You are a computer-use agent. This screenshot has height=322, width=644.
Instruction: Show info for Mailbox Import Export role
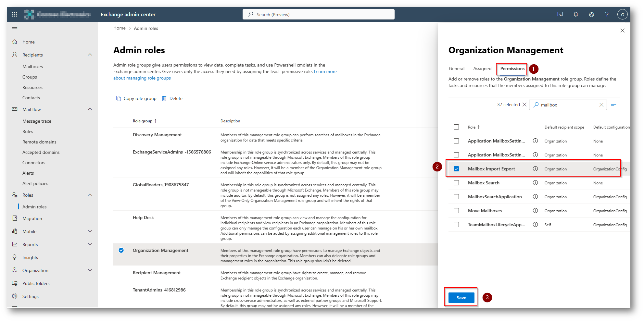tap(536, 169)
